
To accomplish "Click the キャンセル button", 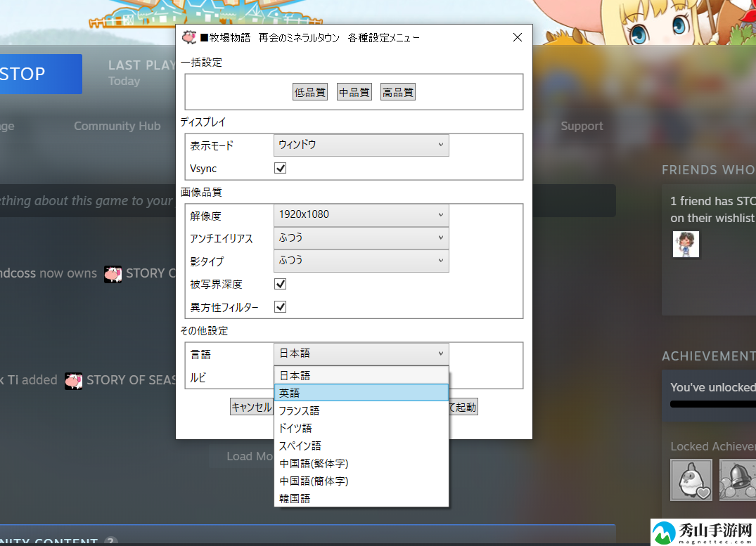I will pyautogui.click(x=252, y=407).
